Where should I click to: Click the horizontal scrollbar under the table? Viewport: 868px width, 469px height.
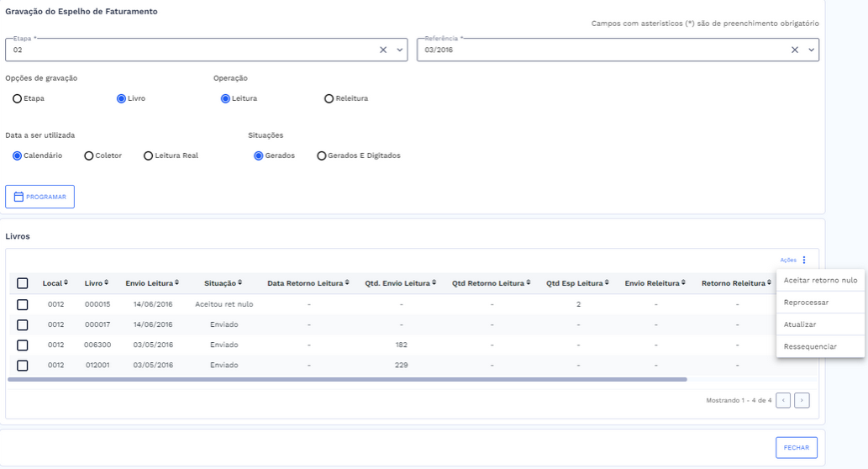(347, 380)
